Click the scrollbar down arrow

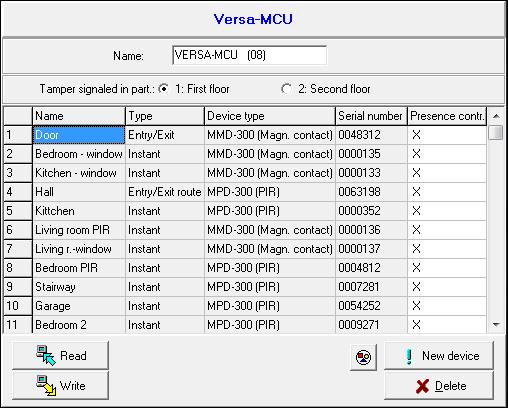coord(496,324)
